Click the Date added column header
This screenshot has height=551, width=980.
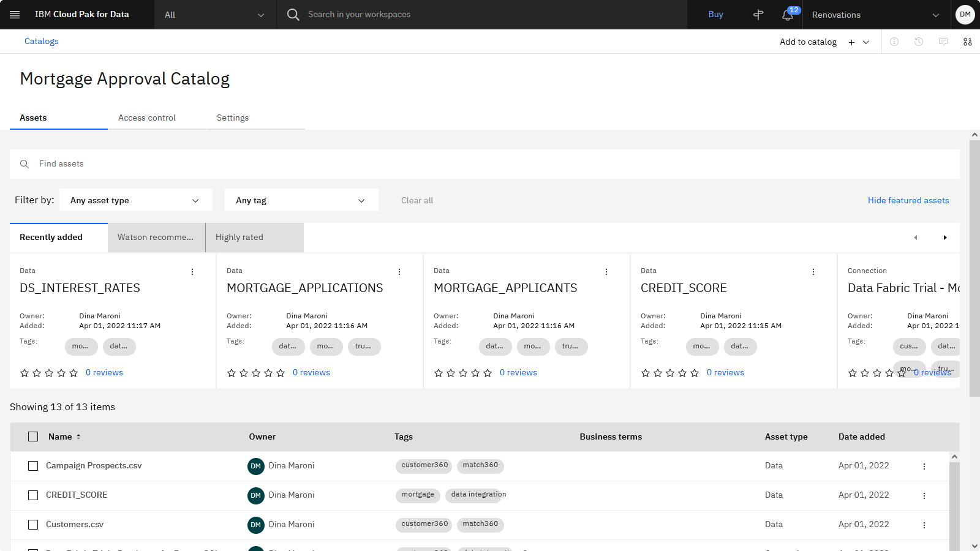[x=862, y=437]
